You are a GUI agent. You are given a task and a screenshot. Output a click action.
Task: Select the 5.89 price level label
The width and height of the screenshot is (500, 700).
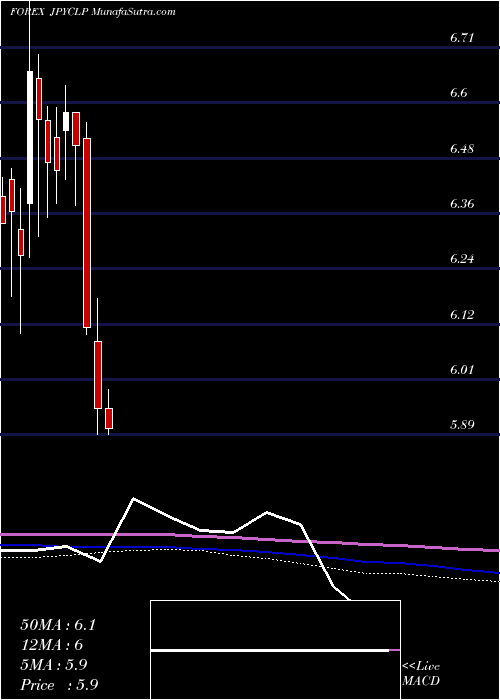click(x=462, y=425)
